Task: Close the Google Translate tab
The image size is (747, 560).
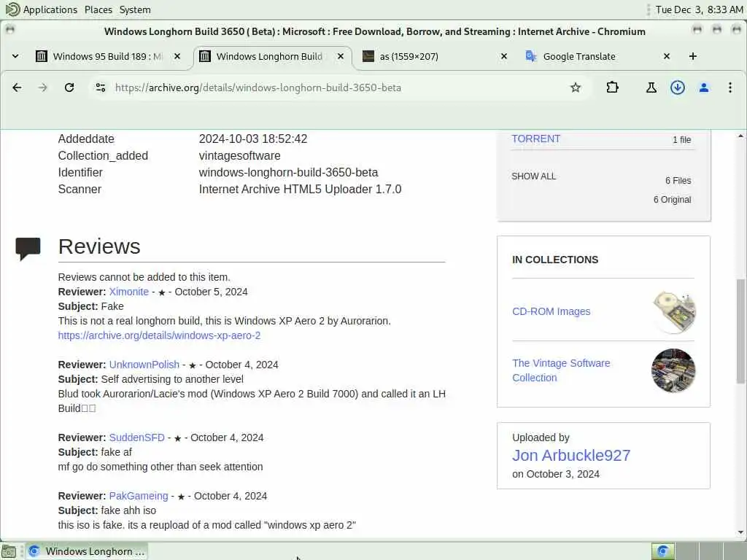Action: (667, 56)
